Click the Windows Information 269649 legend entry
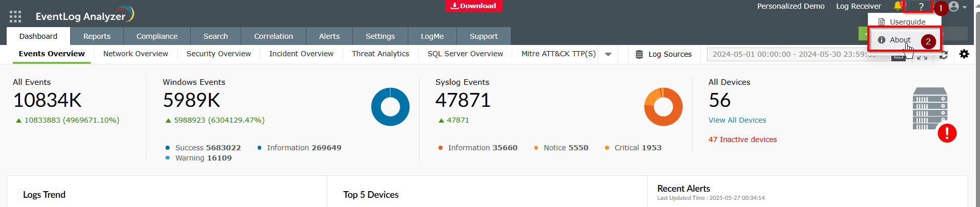The height and width of the screenshot is (207, 980). (x=299, y=148)
